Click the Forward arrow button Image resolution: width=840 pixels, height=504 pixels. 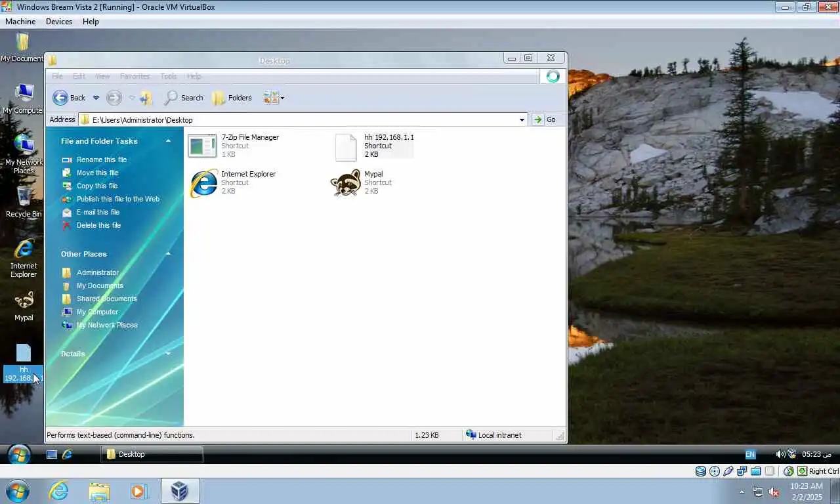[114, 98]
